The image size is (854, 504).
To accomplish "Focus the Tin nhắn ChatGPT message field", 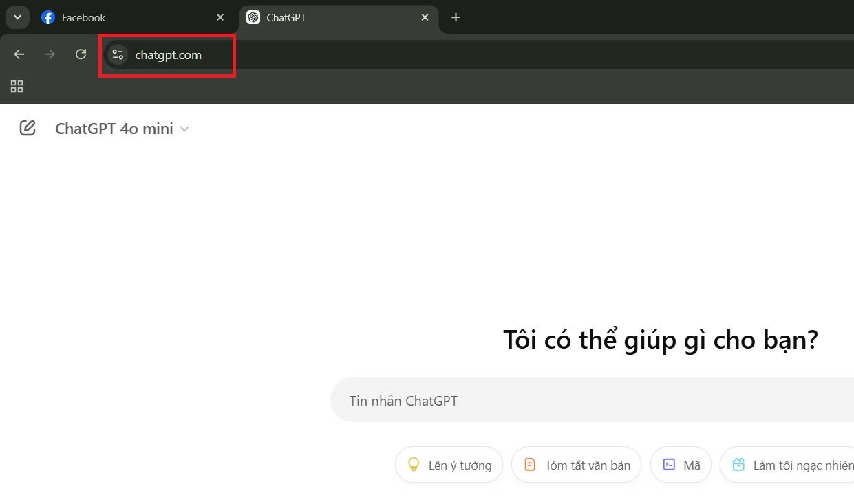I will pos(592,400).
